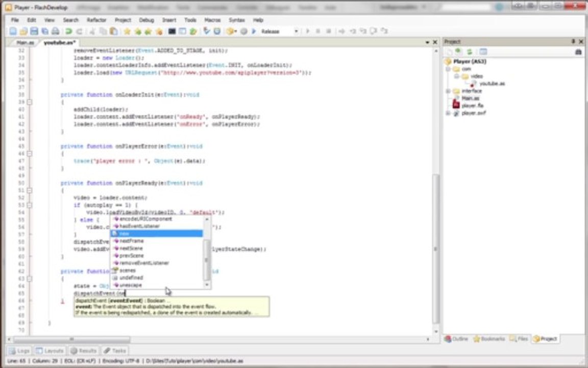Click the autocomplete list scrollbar thumb
This screenshot has height=368, width=588.
click(x=207, y=260)
